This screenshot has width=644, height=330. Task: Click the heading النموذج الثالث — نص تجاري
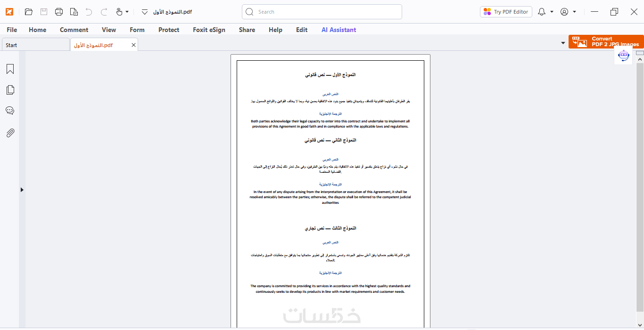point(330,228)
